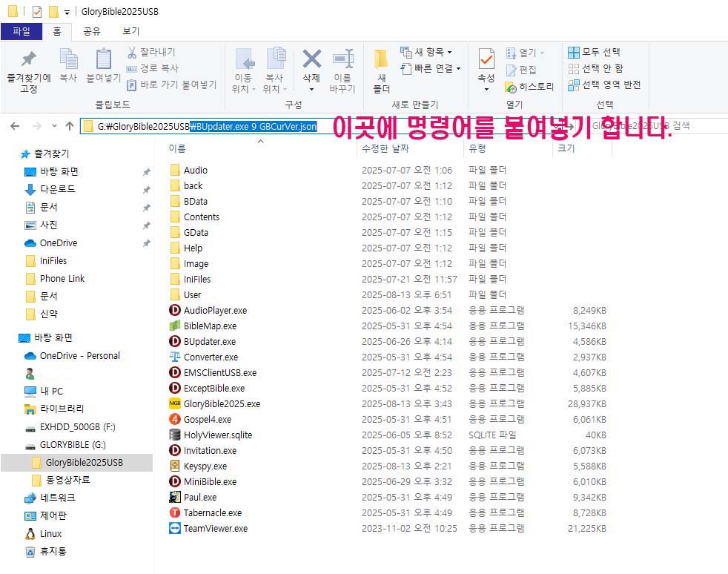Select Copy path (경로 복사)
The height and width of the screenshot is (574, 728).
(153, 68)
